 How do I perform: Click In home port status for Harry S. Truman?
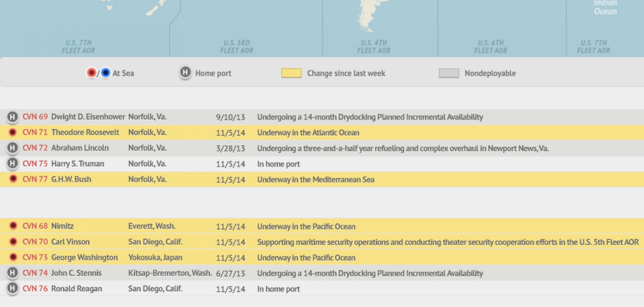pyautogui.click(x=278, y=164)
